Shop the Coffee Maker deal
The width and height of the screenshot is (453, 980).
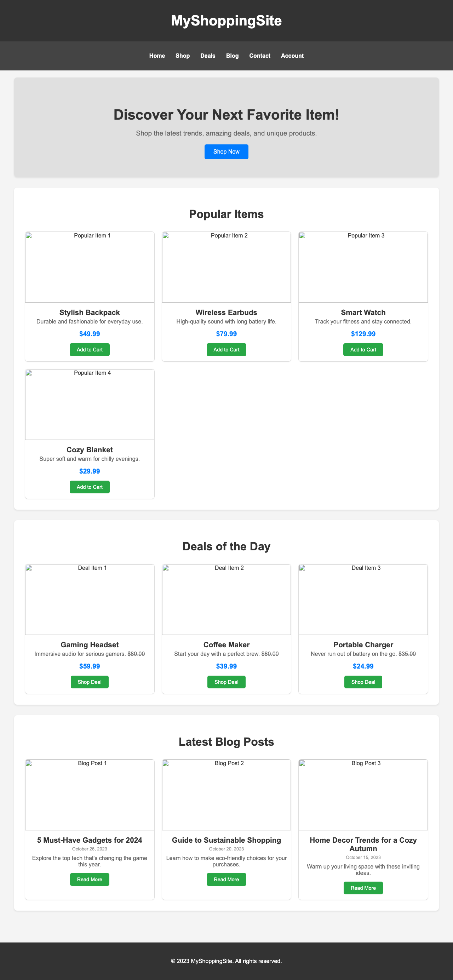226,682
